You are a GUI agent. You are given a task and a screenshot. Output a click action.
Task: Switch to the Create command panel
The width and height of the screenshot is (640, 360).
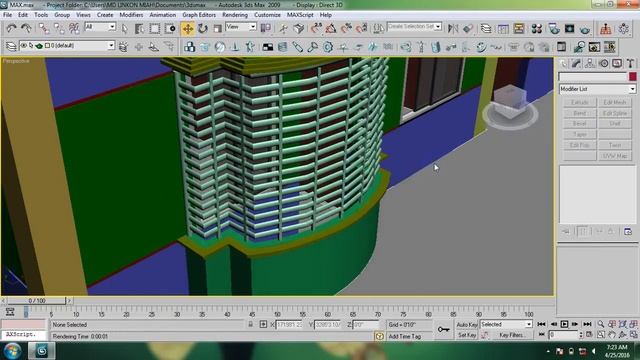[x=564, y=64]
